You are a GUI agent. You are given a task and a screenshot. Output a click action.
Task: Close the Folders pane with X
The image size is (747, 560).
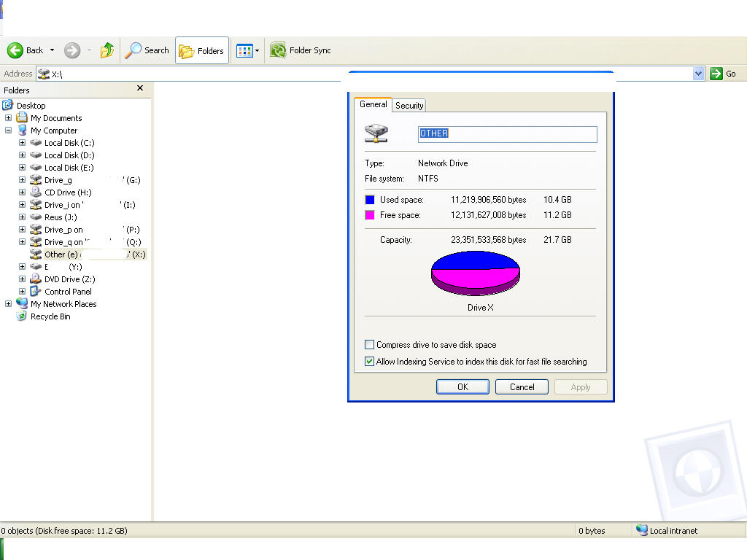coord(140,88)
